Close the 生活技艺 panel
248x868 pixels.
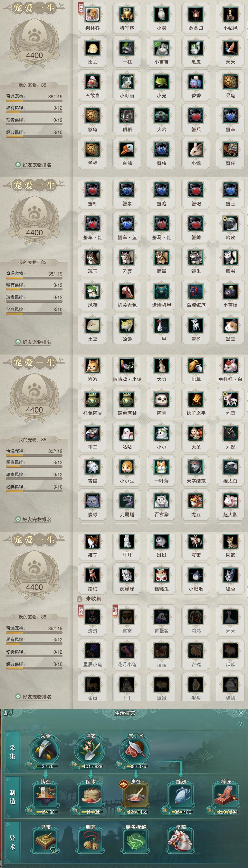pos(241,713)
